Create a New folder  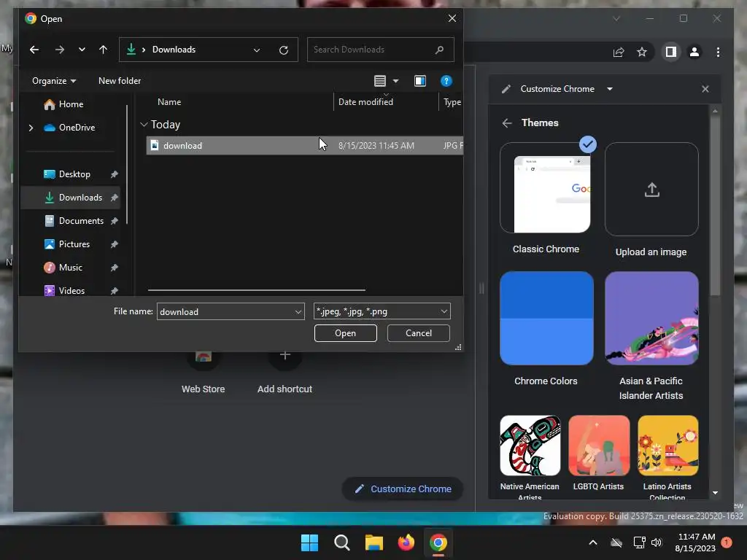point(120,81)
